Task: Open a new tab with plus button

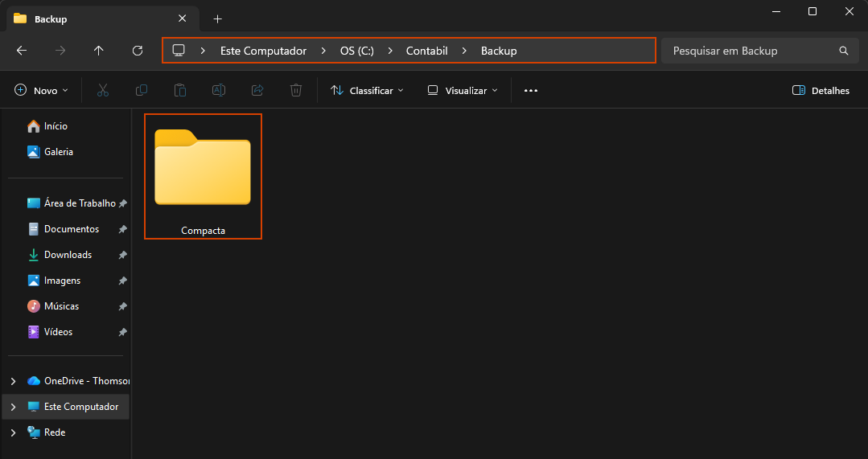Action: click(x=217, y=18)
